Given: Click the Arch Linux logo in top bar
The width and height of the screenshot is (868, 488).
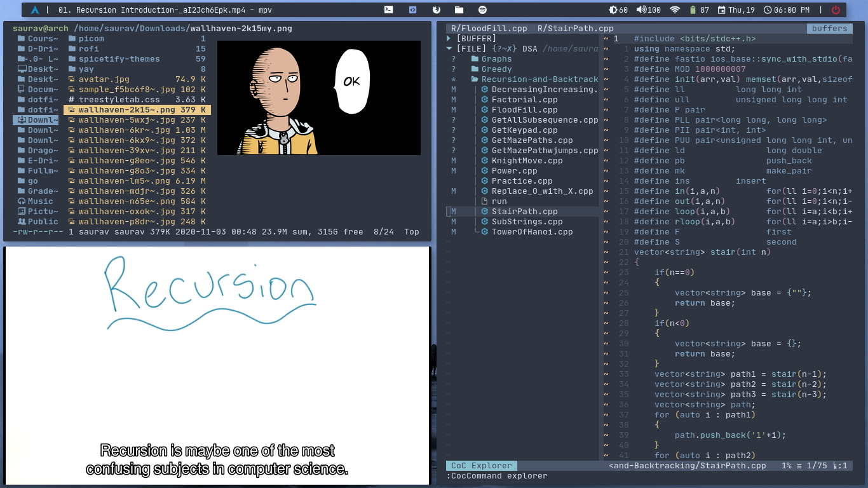Looking at the screenshot, I should (x=35, y=10).
